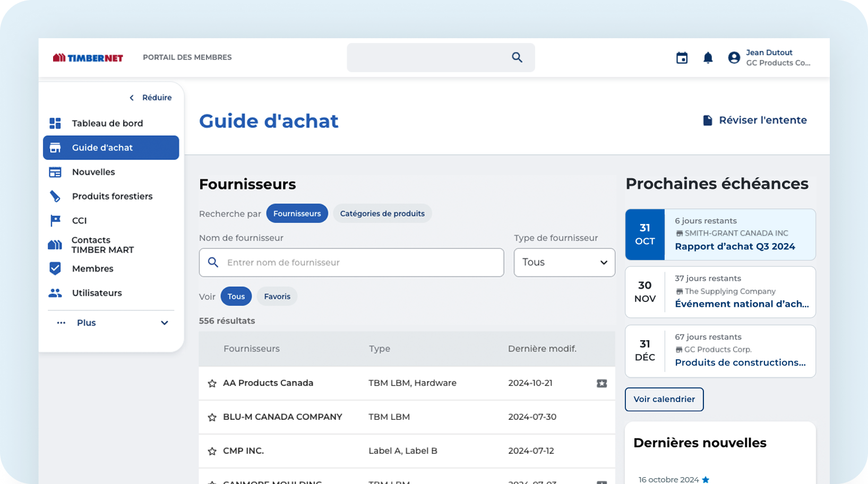Viewport: 868px width, 484px height.
Task: Favorite AA Products Canada with star
Action: 212,383
